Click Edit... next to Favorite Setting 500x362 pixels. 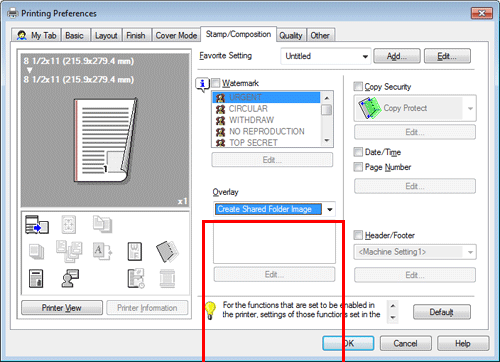tap(447, 56)
